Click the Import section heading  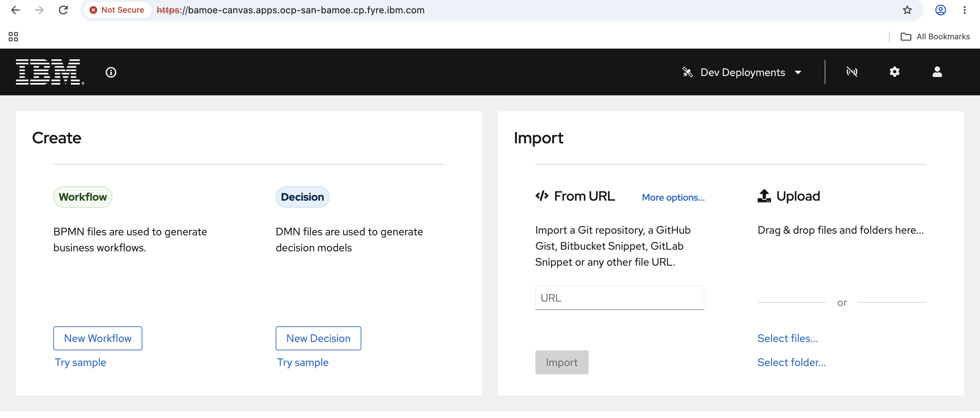point(538,138)
